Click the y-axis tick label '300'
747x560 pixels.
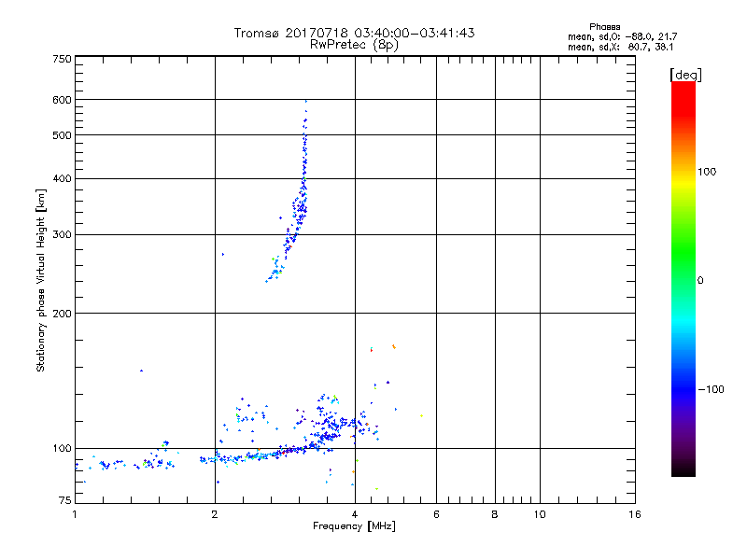pyautogui.click(x=62, y=234)
